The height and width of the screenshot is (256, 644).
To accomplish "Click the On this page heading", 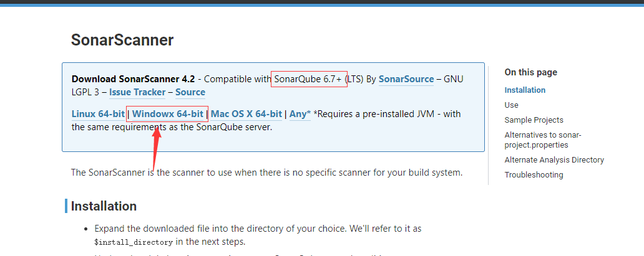I will [530, 72].
